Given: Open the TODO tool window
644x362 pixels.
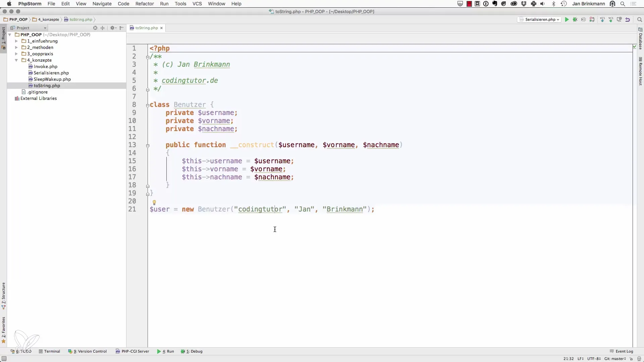Looking at the screenshot, I should 21,351.
